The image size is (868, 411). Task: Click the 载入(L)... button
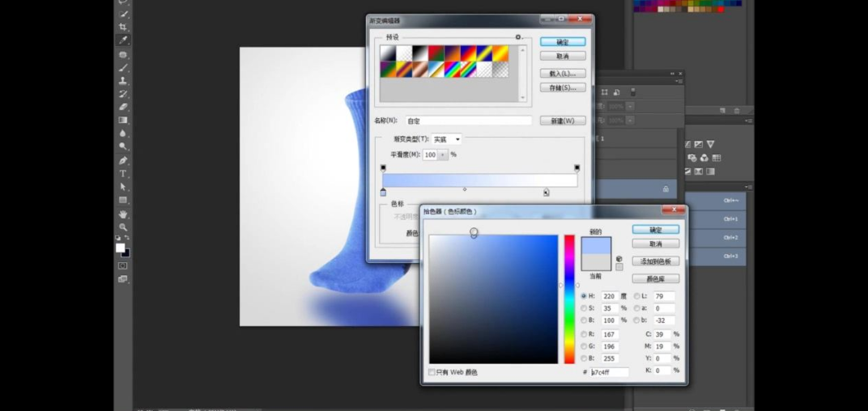pos(563,74)
